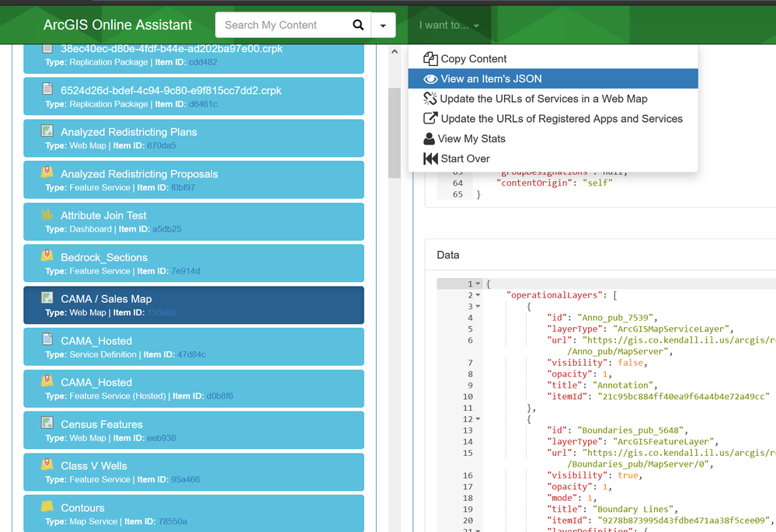
Task: Click Item ID eeb938 link
Action: click(x=162, y=438)
